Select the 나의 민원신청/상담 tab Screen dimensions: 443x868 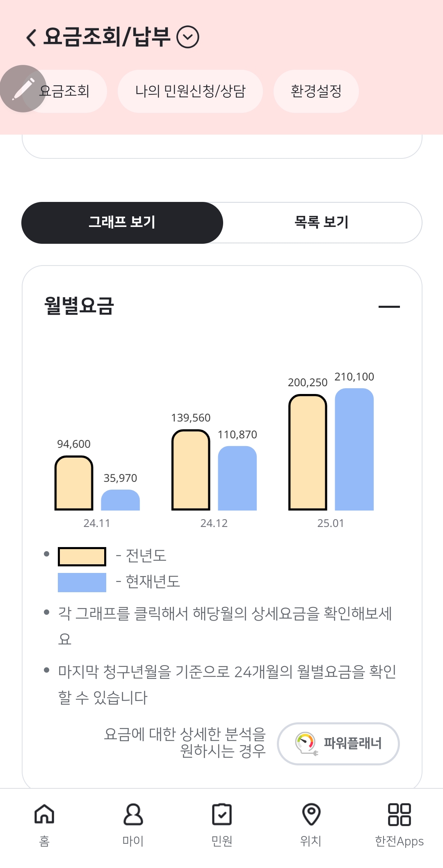(x=190, y=91)
